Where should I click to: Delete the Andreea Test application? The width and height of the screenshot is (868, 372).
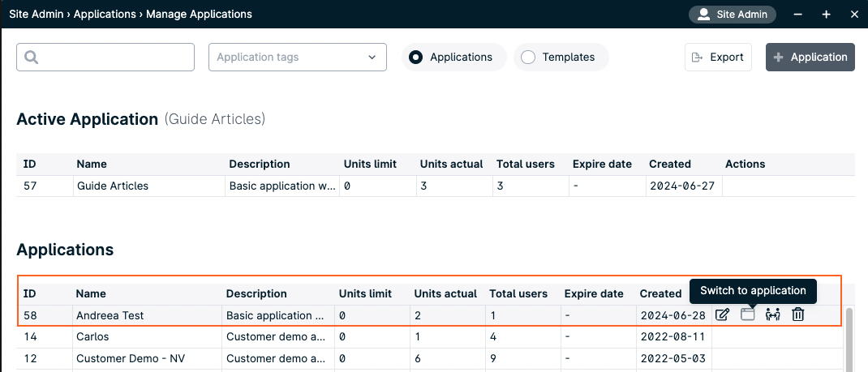(797, 315)
